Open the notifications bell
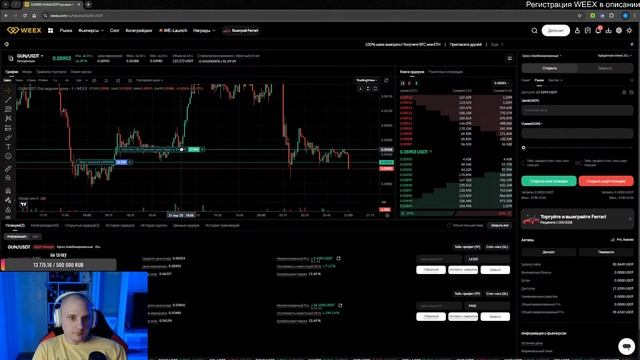Screen dimensions: 640x360 [598, 31]
